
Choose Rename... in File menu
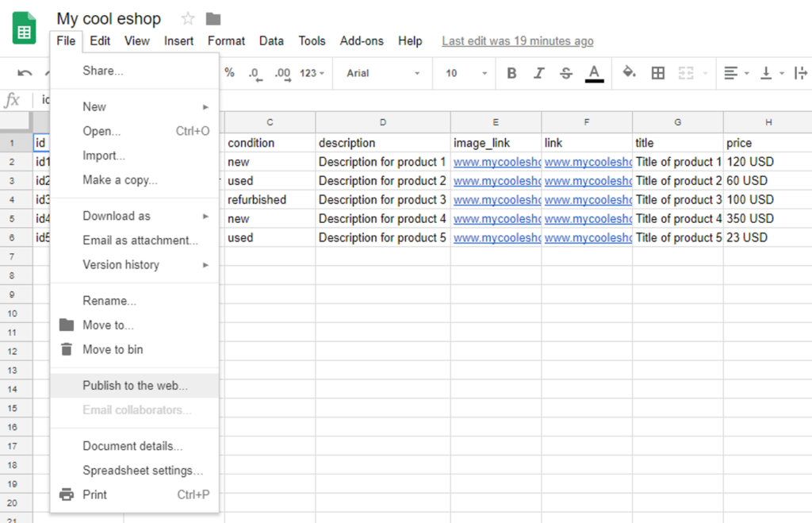tap(135, 301)
